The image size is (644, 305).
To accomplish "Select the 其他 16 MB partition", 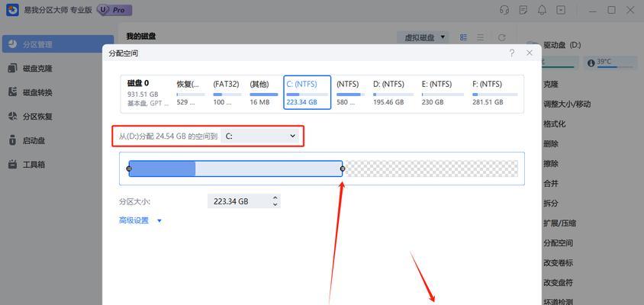I will click(264, 93).
